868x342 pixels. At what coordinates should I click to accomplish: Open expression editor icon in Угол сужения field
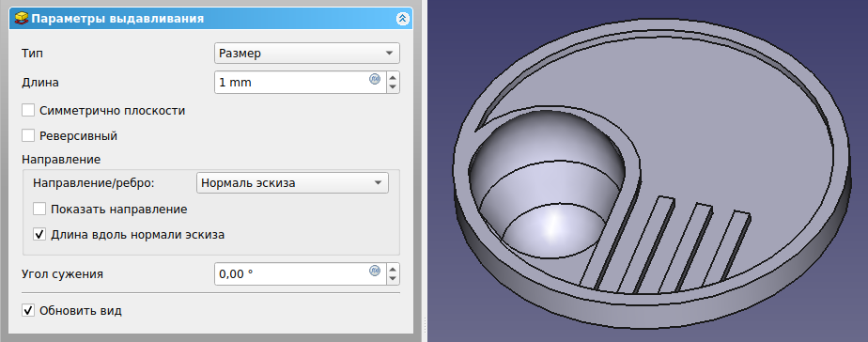coord(375,270)
